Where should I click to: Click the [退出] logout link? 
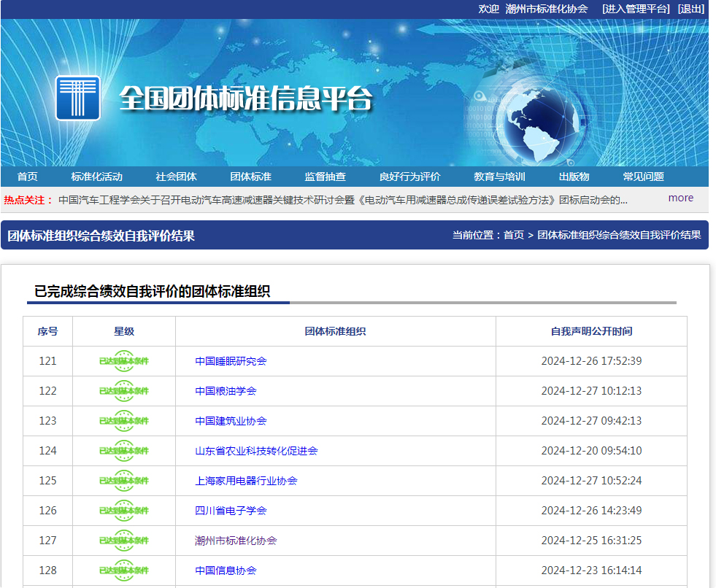pos(690,9)
